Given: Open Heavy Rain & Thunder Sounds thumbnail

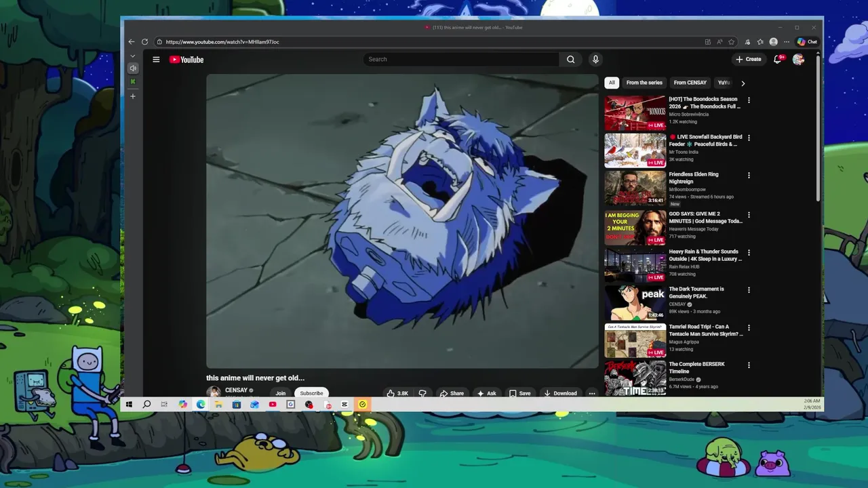Looking at the screenshot, I should (x=635, y=265).
